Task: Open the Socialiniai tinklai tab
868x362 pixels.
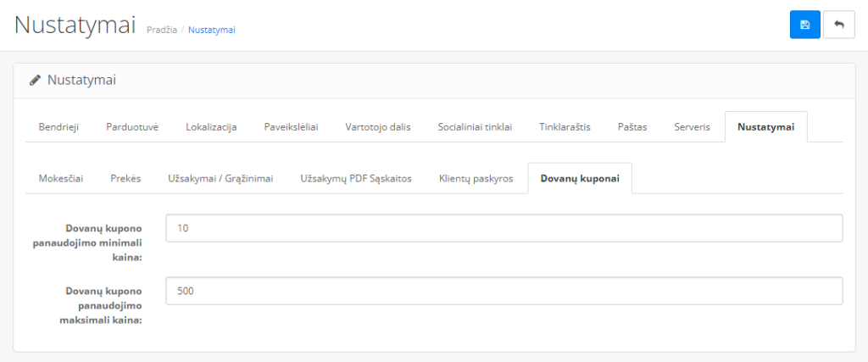Action: pyautogui.click(x=475, y=127)
